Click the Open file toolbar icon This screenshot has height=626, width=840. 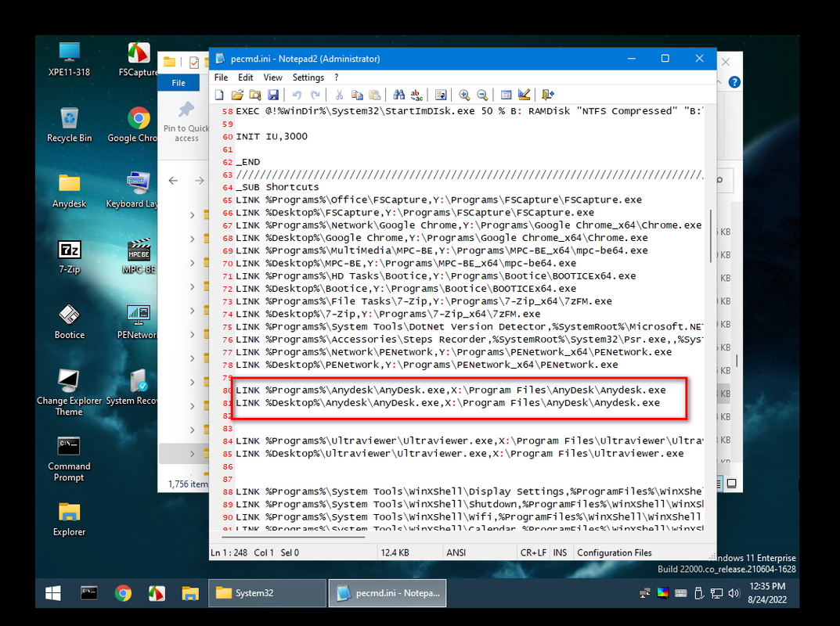pos(237,95)
